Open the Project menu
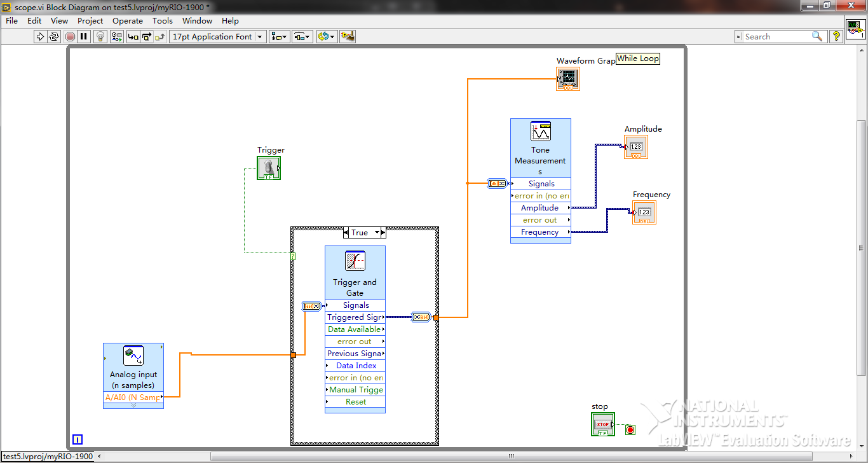Viewport: 868px width, 463px height. [90, 21]
